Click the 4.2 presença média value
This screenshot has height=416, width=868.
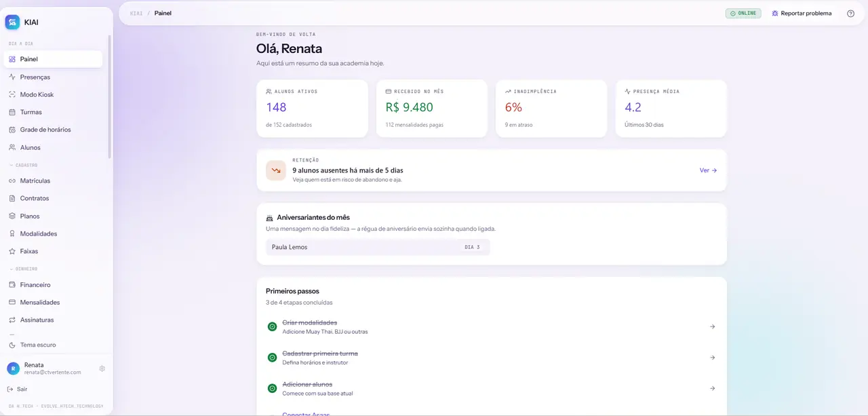(633, 107)
